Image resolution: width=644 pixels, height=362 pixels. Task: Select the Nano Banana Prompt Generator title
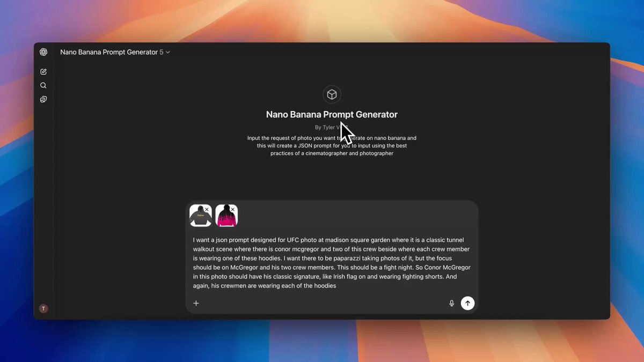[x=332, y=114]
